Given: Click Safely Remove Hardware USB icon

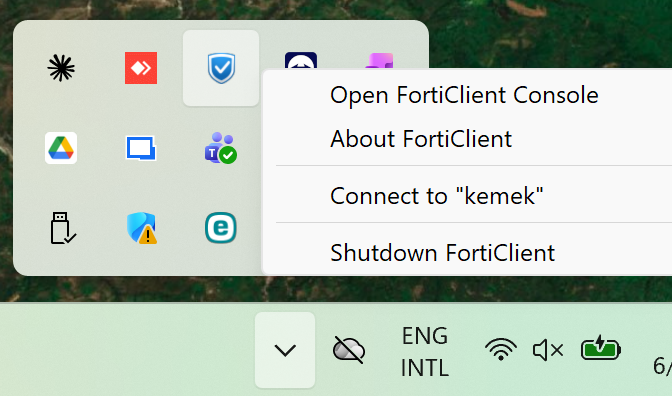Looking at the screenshot, I should (63, 228).
